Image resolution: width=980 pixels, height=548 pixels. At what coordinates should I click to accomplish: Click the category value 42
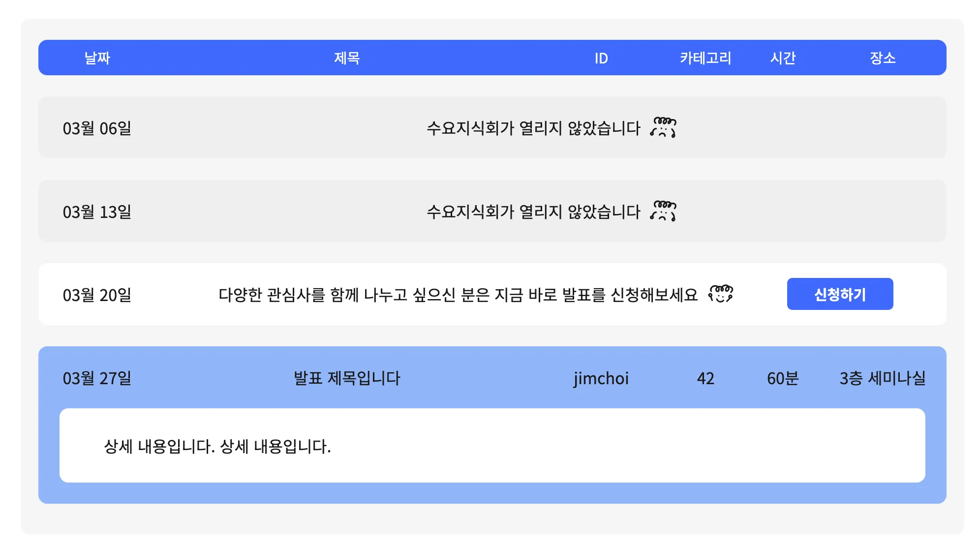705,378
